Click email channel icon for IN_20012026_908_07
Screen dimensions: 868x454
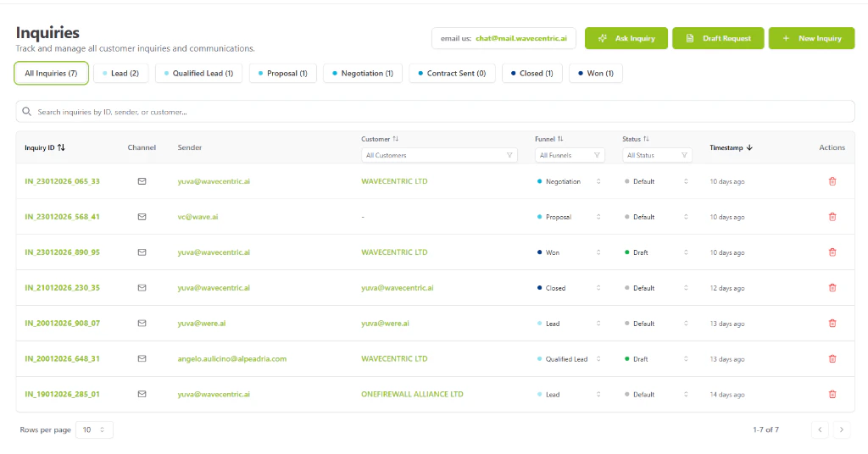coord(142,323)
